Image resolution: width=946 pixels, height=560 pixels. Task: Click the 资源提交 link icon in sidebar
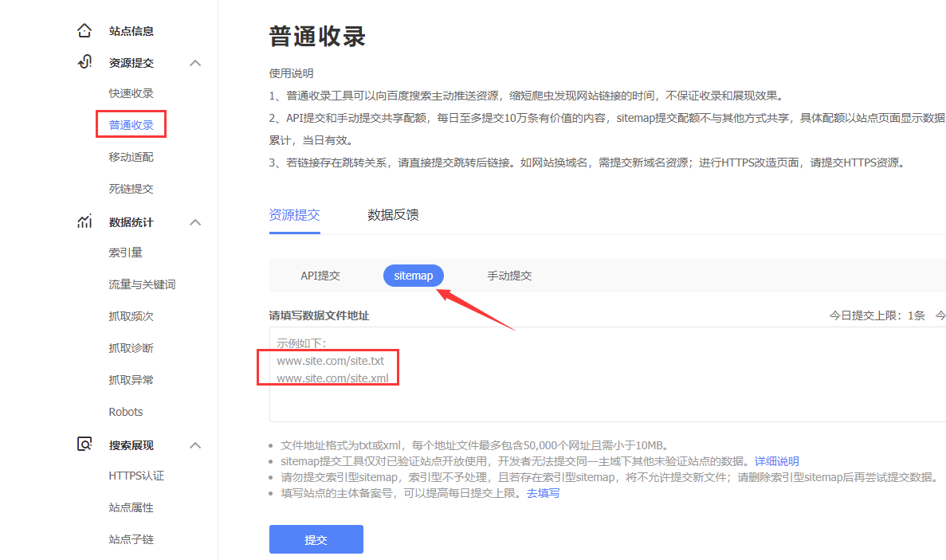[x=84, y=63]
